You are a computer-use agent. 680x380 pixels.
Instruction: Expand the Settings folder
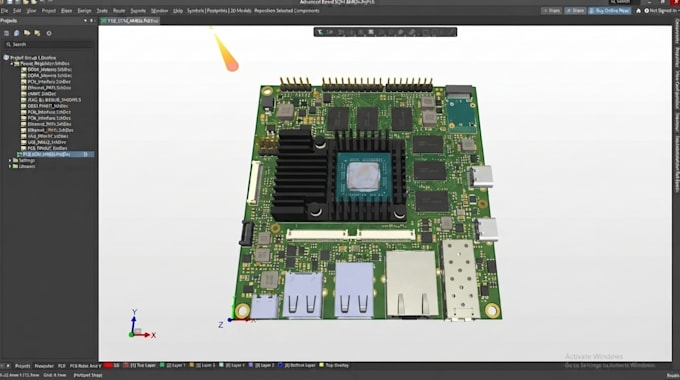pyautogui.click(x=10, y=161)
